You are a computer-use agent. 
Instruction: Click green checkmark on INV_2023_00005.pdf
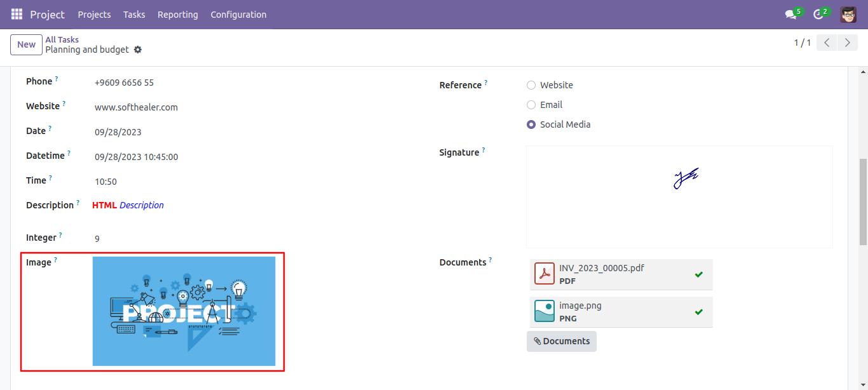point(699,274)
